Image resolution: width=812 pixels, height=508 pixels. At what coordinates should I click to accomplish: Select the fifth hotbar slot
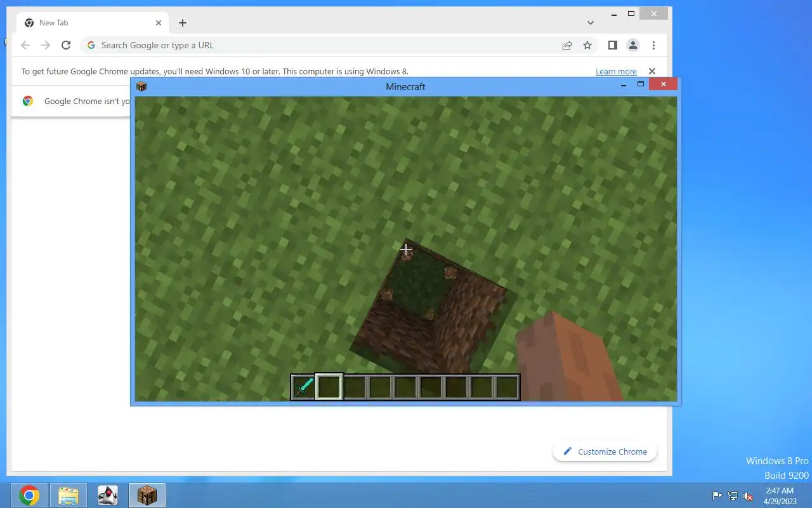pos(405,387)
